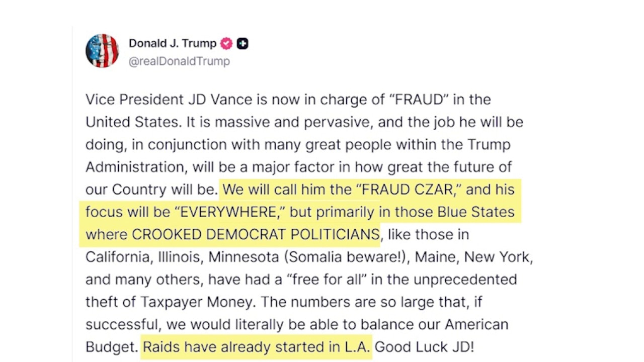Click the words "Trump Administration" in the post
The height and width of the screenshot is (362, 644).
click(489, 145)
